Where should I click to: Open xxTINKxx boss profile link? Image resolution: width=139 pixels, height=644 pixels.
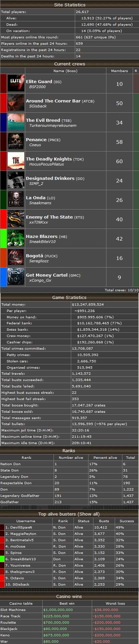coord(39,222)
